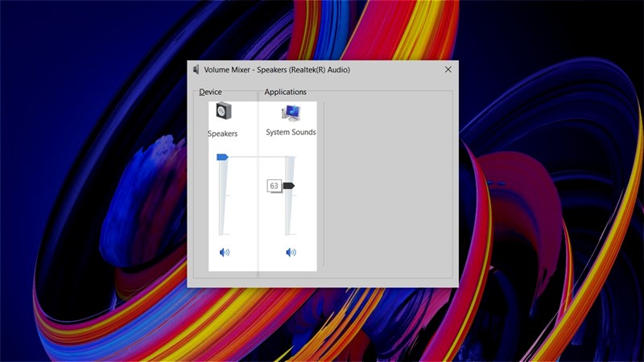Click the System Sounds slider thumb

[x=289, y=186]
